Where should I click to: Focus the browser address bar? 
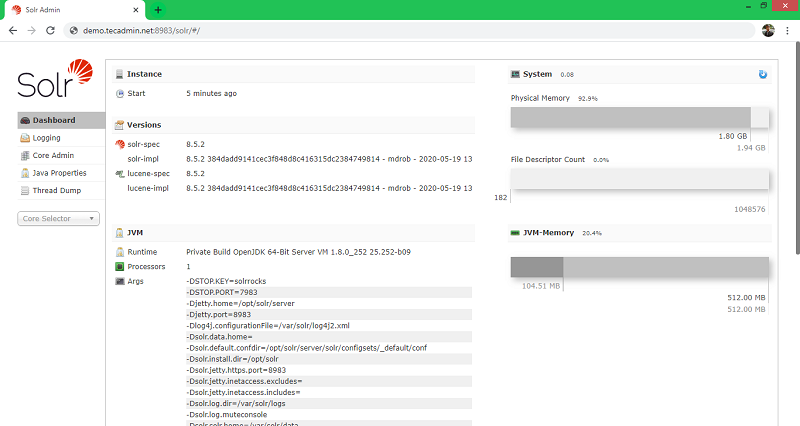[x=408, y=31]
